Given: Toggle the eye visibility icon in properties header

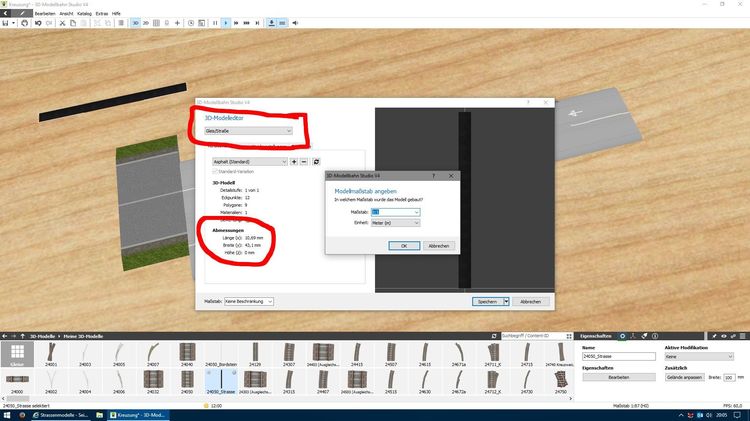Looking at the screenshot, I should click(724, 336).
